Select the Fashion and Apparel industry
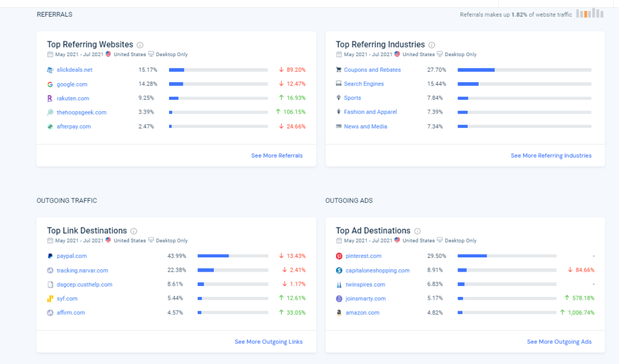 370,112
